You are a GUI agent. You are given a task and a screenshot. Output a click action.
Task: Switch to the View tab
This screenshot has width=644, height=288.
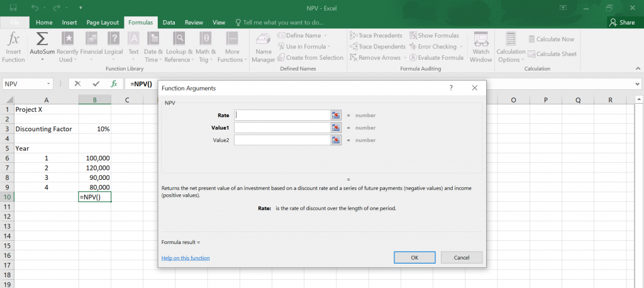click(x=219, y=23)
